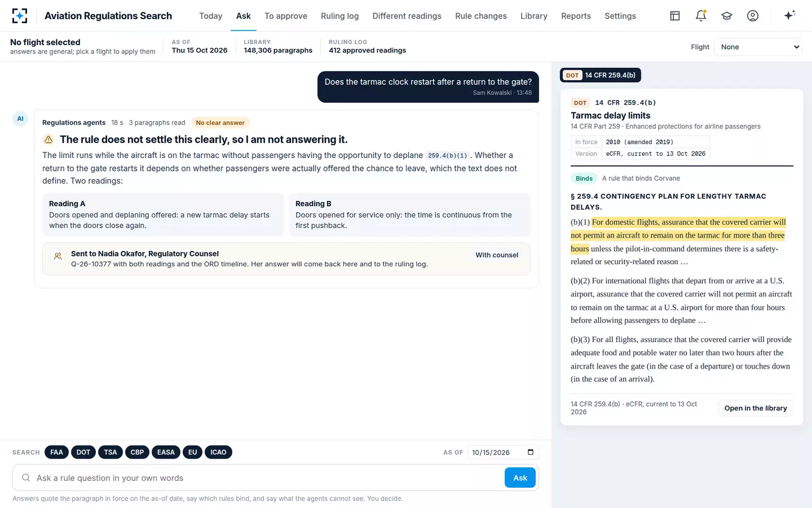Select the 14 CFR 259.4(b) citation tab
Image resolution: width=812 pixels, height=508 pixels.
[x=601, y=75]
